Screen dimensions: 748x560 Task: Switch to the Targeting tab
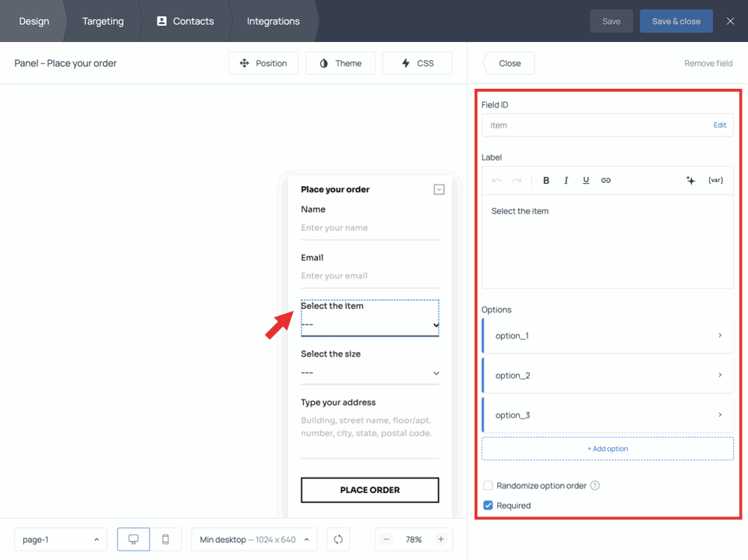pos(102,21)
